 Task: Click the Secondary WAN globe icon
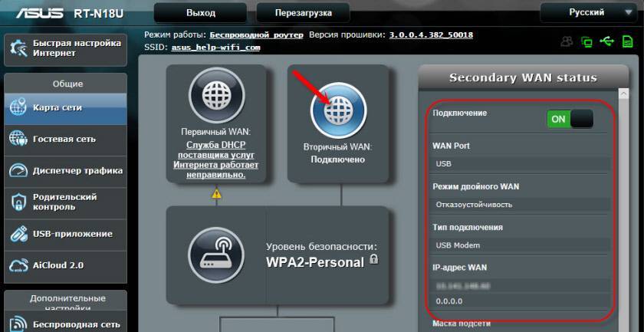[x=338, y=110]
